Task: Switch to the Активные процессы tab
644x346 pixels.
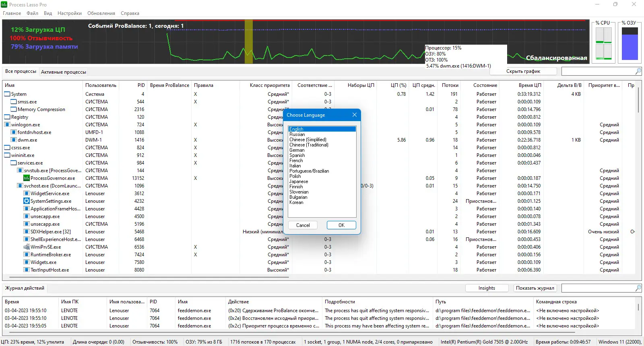Action: tap(64, 72)
